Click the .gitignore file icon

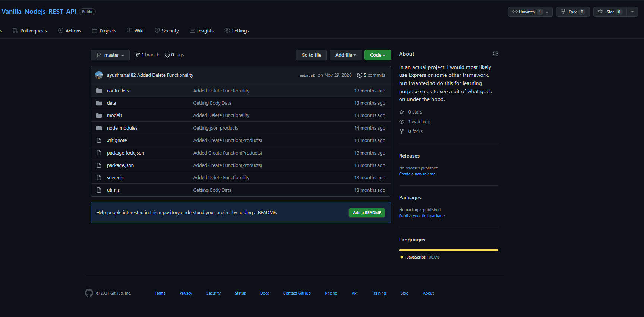point(99,140)
